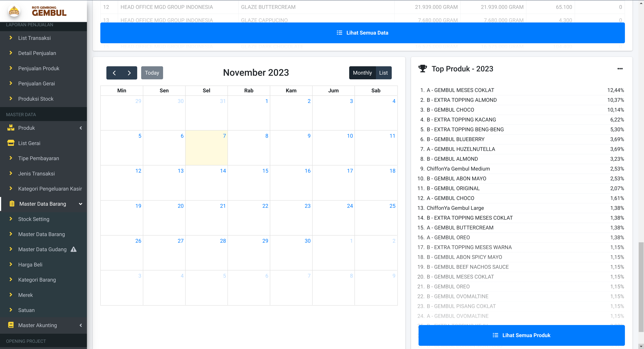Click the Lihat Semua Data button
The image size is (644, 349).
(362, 33)
